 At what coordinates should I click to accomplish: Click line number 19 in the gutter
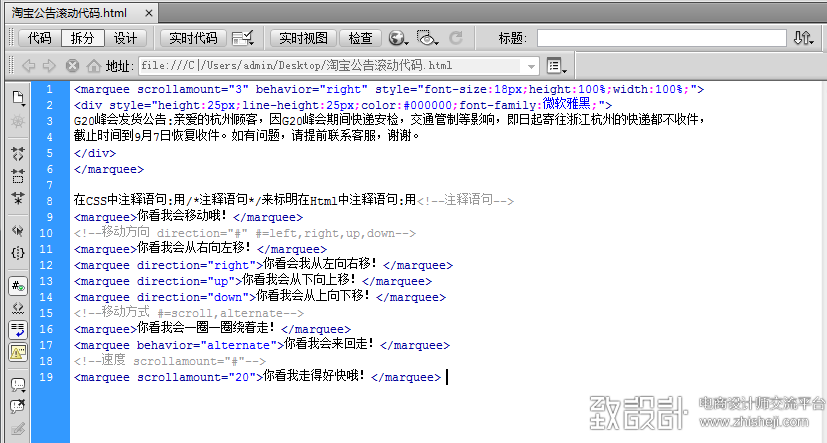(46, 377)
